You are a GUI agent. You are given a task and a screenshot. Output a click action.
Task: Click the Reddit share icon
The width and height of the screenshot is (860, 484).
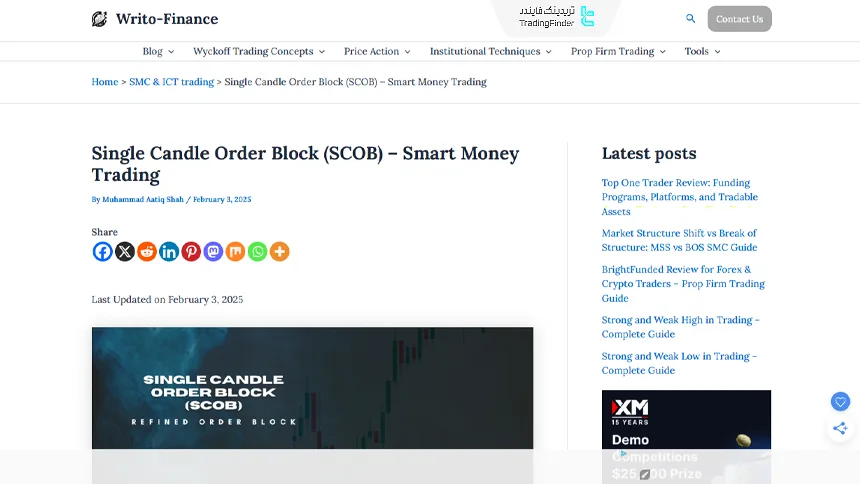[x=147, y=252]
